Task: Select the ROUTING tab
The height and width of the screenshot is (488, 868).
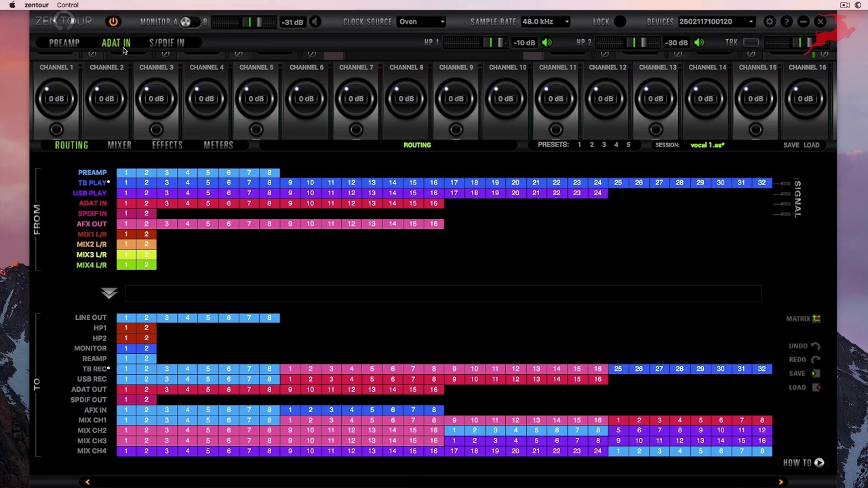Action: pos(71,145)
